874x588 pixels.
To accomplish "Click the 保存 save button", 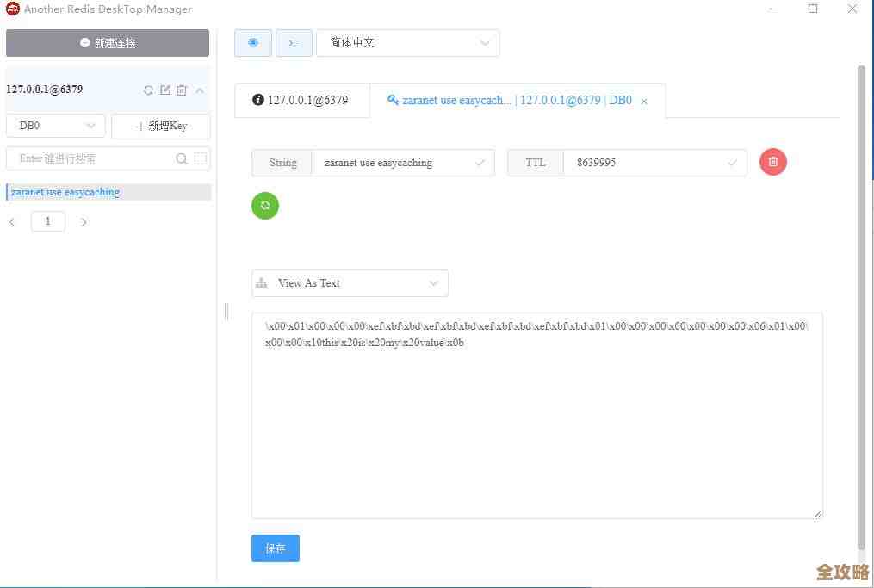I will pyautogui.click(x=275, y=548).
